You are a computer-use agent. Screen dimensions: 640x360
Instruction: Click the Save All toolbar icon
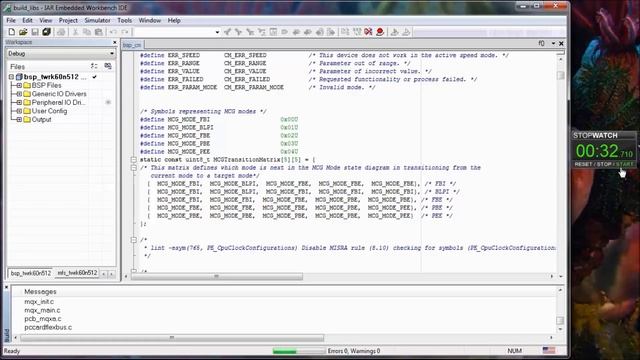pyautogui.click(x=47, y=32)
